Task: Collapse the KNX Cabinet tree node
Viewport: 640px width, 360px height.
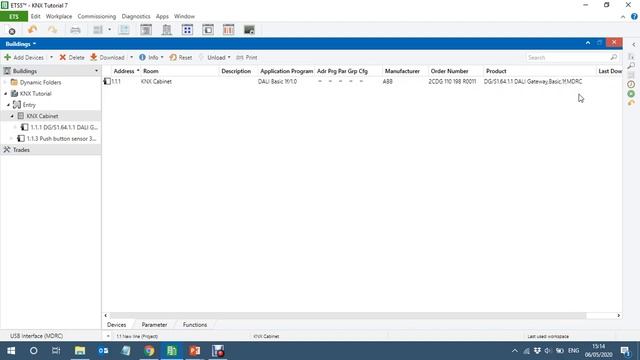Action: [x=12, y=116]
